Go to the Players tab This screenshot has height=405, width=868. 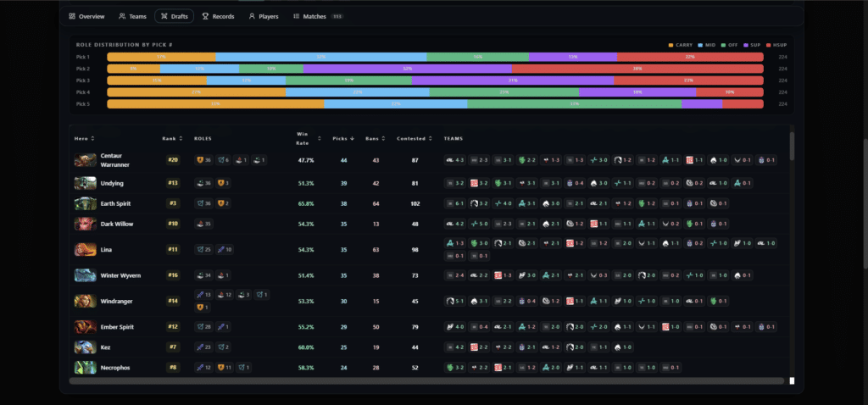[264, 17]
